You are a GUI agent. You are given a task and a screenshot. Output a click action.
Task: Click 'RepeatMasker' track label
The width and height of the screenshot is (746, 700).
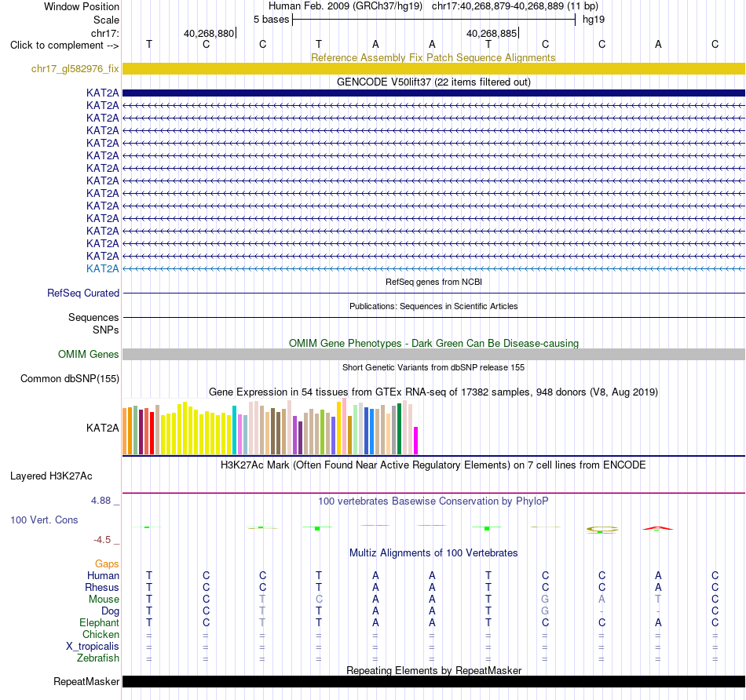click(x=86, y=681)
